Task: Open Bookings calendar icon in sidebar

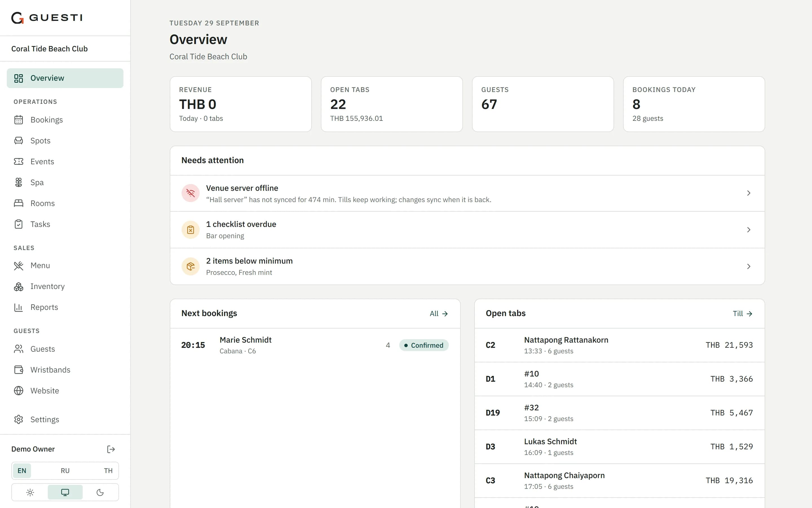Action: (18, 120)
